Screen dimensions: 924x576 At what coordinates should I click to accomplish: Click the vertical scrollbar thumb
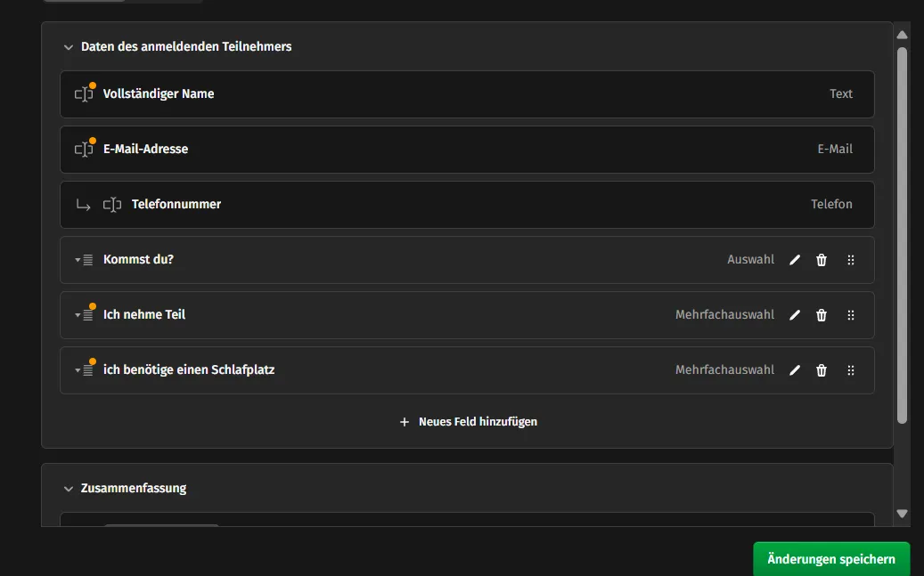(x=903, y=236)
